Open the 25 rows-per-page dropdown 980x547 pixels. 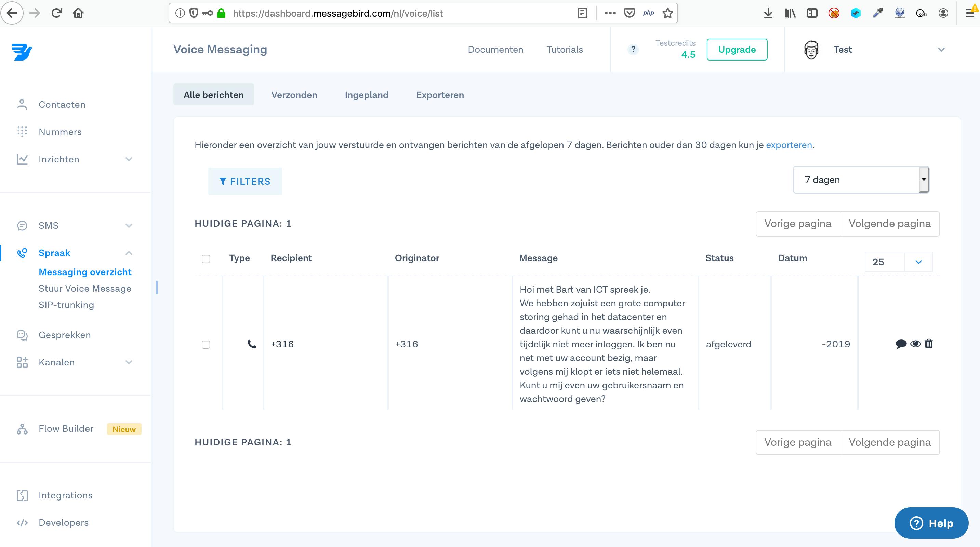tap(898, 262)
